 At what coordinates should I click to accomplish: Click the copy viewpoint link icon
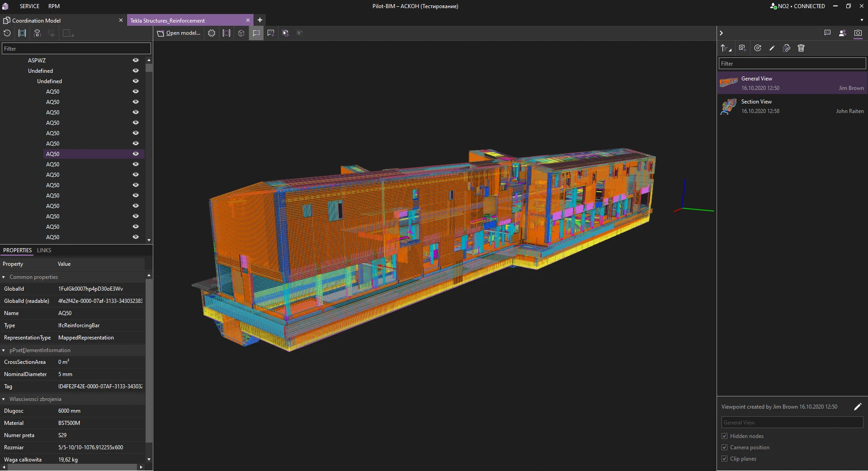pyautogui.click(x=787, y=48)
